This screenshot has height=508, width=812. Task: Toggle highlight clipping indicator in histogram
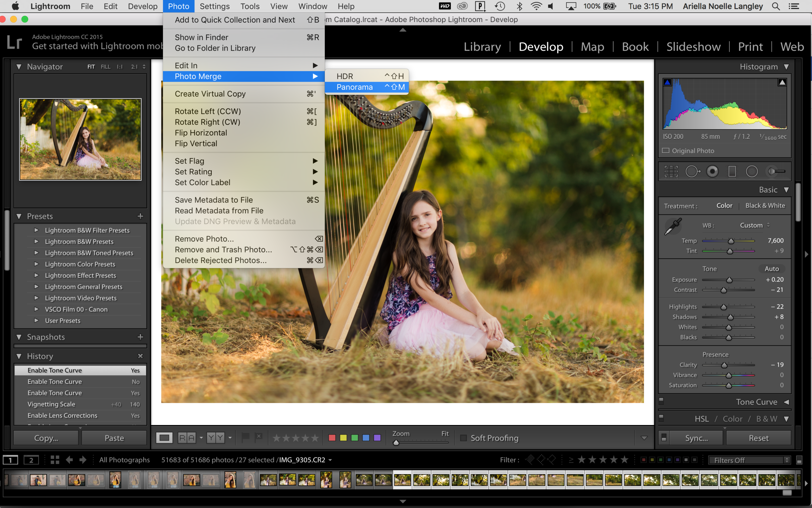tap(782, 82)
